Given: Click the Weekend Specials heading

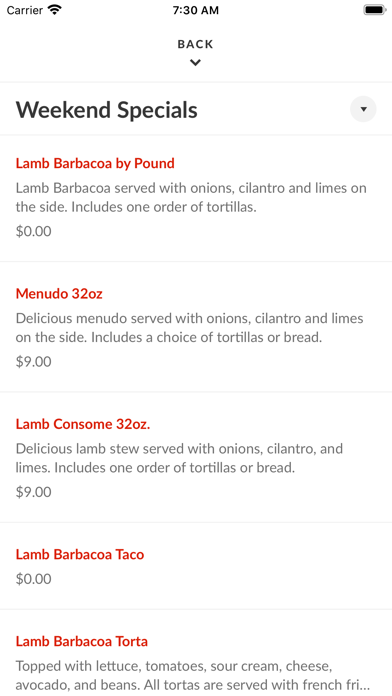Looking at the screenshot, I should (x=107, y=110).
